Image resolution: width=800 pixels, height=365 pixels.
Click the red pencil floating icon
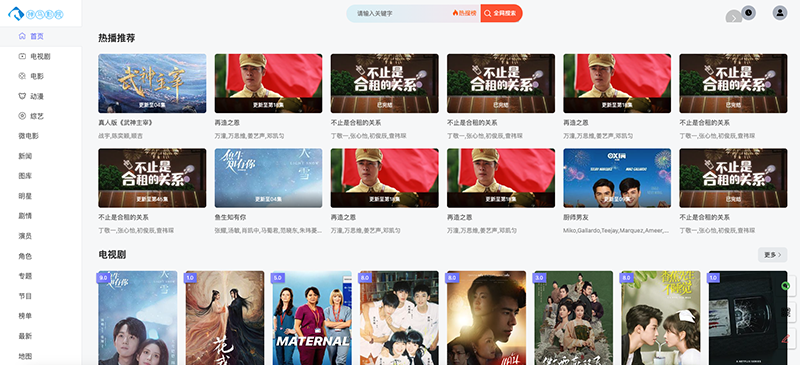tap(786, 338)
